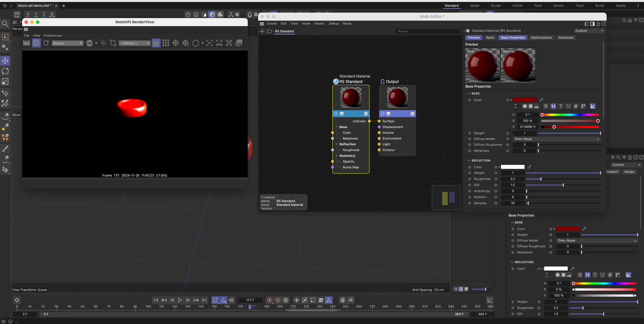Viewport: 644px width, 324px height.
Task: Toggle the H HSV color mode button
Action: [553, 106]
